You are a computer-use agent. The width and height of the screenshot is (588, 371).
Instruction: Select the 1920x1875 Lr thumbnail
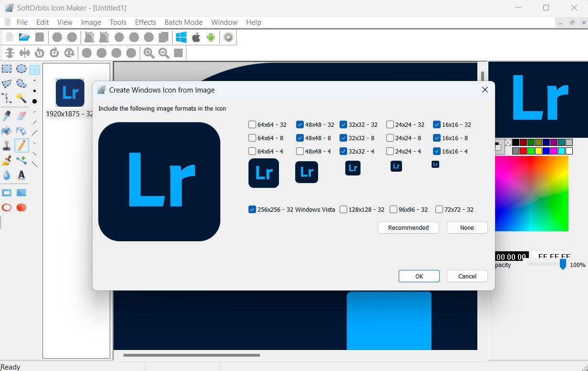click(x=70, y=93)
